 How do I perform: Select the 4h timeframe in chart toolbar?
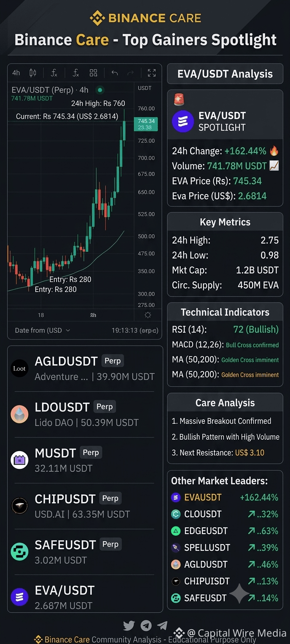[x=16, y=73]
